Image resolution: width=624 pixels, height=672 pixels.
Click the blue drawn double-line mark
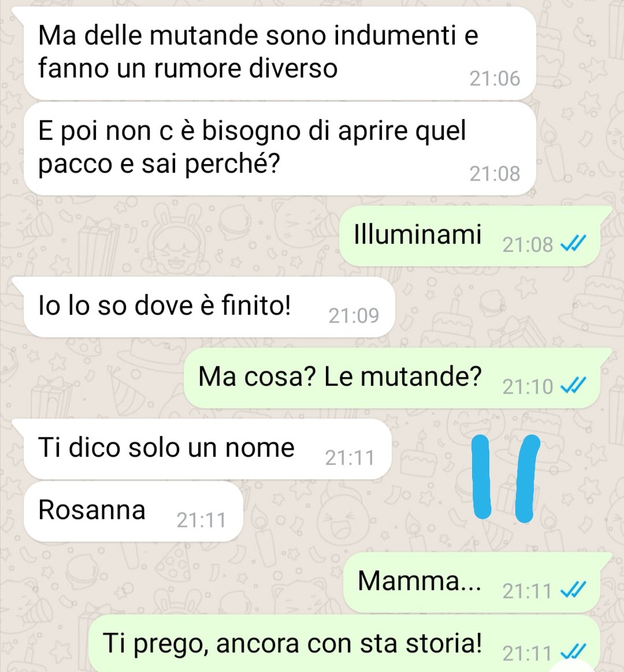(505, 478)
